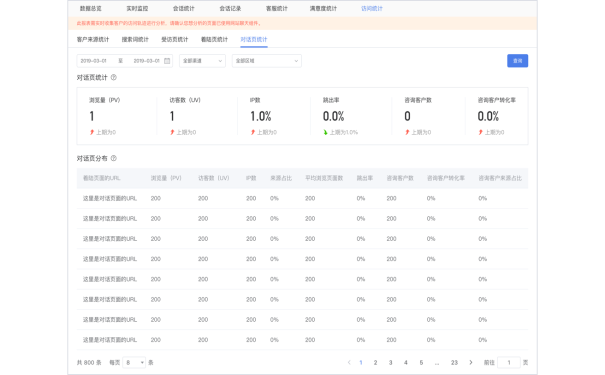Click green down arrow under 跳出率
Screen dimensions: 605x375
[325, 132]
